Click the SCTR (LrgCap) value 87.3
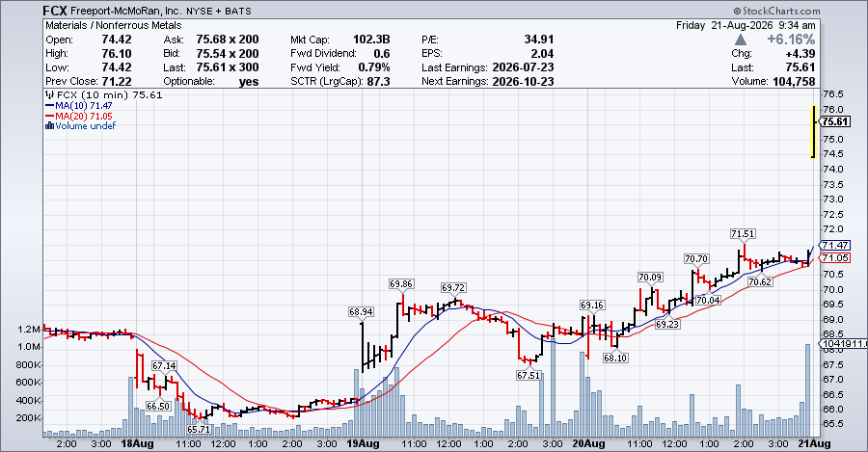This screenshot has width=868, height=452. coord(379,81)
